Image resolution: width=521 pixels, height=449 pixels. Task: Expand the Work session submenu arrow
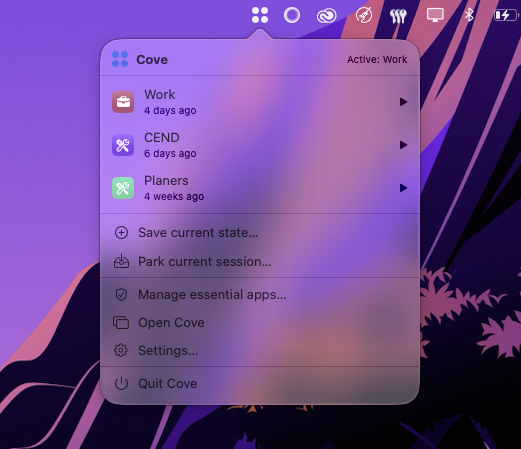[x=403, y=102]
